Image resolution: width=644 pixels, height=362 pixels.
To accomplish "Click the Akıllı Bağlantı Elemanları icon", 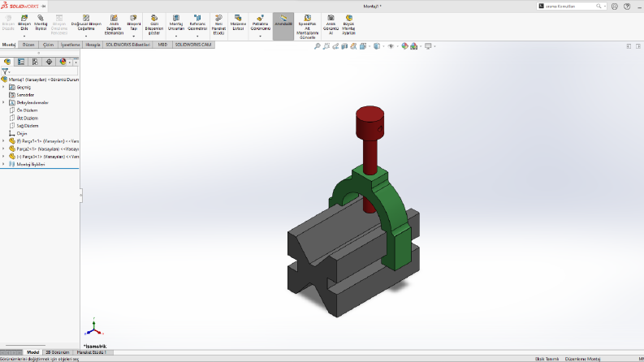I will pos(114,18).
